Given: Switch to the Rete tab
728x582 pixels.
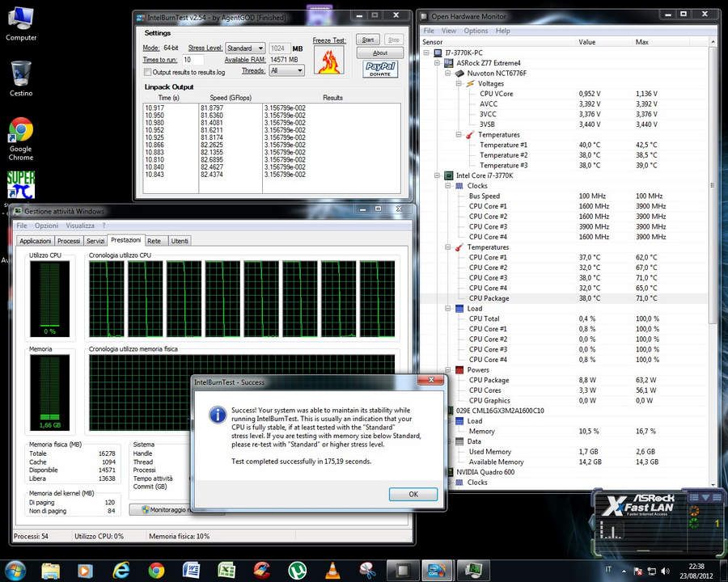Looking at the screenshot, I should pyautogui.click(x=154, y=241).
